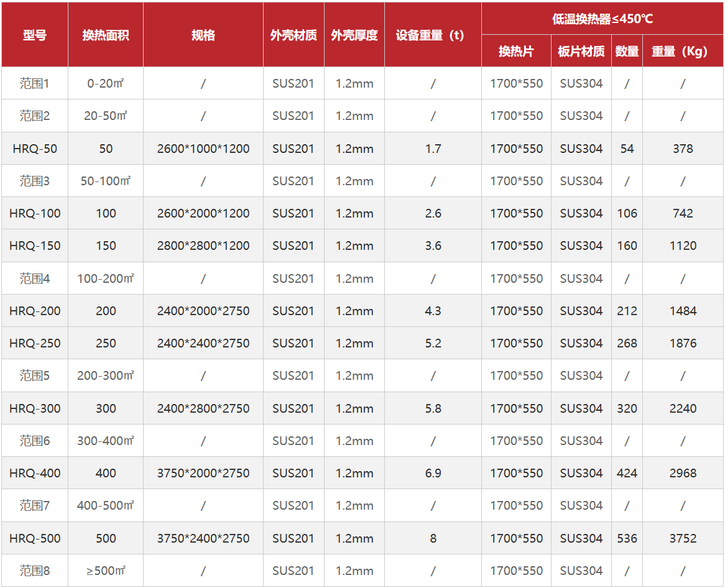Select the 规格 header cell
725x588 pixels.
click(203, 35)
